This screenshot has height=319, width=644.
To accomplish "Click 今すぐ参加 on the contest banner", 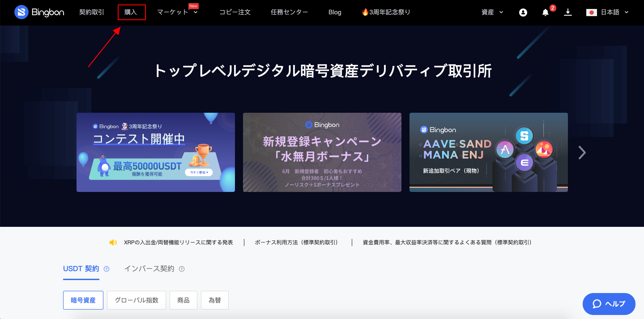I will point(199,172).
